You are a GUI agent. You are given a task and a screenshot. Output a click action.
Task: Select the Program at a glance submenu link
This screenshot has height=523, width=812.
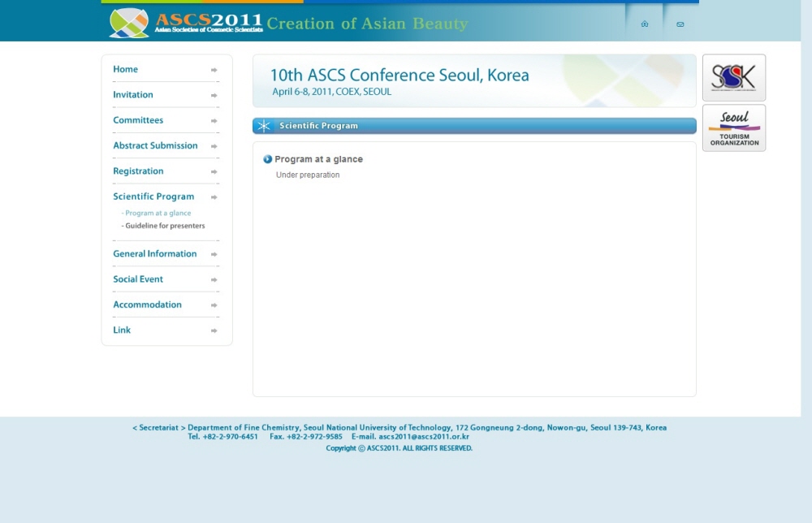pyautogui.click(x=158, y=214)
